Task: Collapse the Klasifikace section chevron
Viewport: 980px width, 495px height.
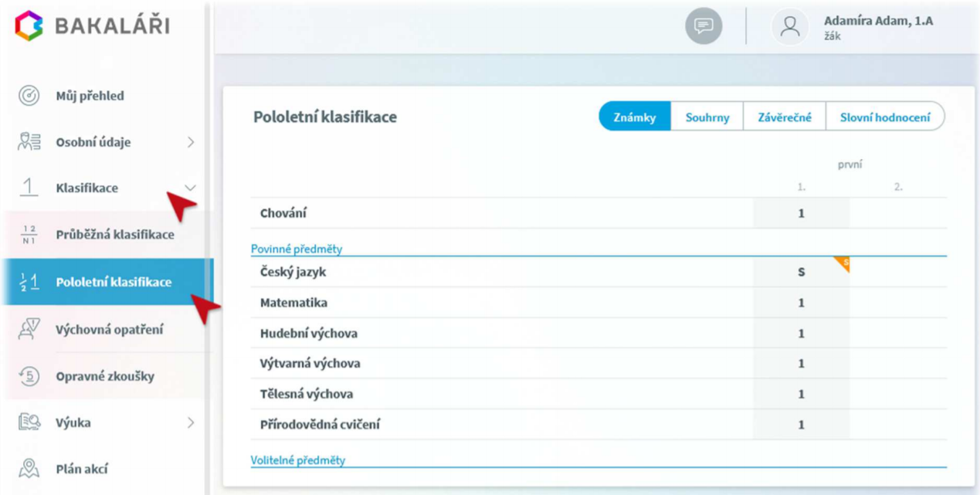Action: pyautogui.click(x=190, y=188)
